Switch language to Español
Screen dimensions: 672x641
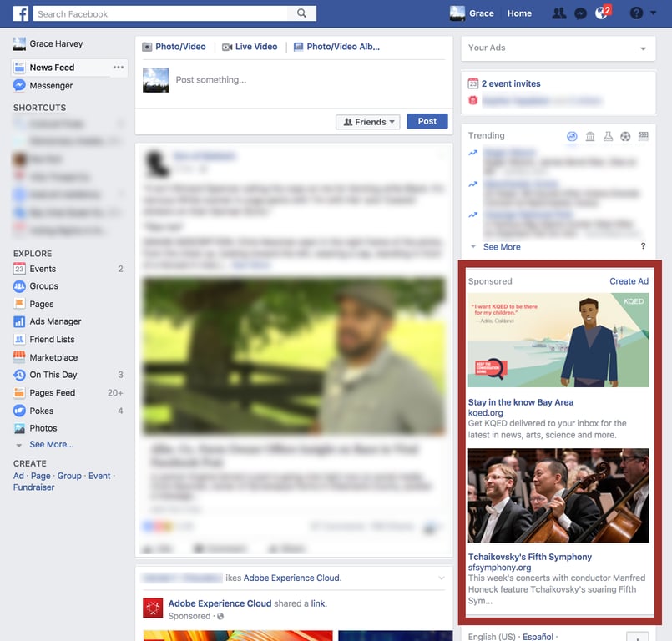point(538,636)
